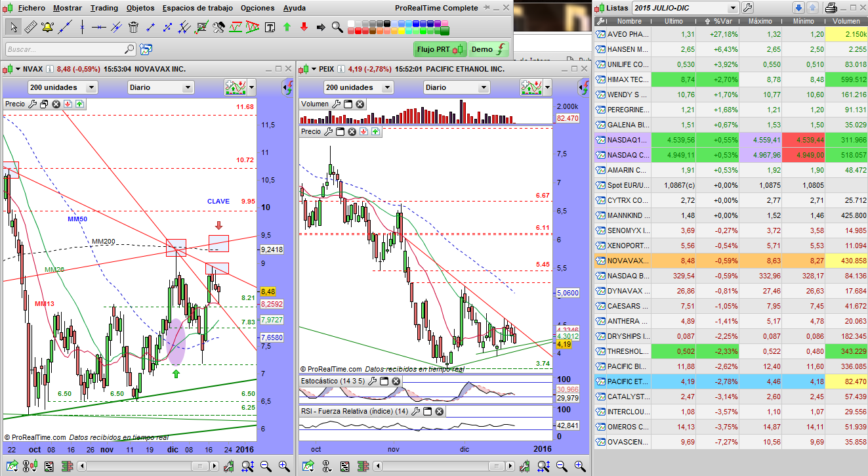Close the Volumen panel with its X
Viewport: 868px width, 476px height.
click(360, 104)
